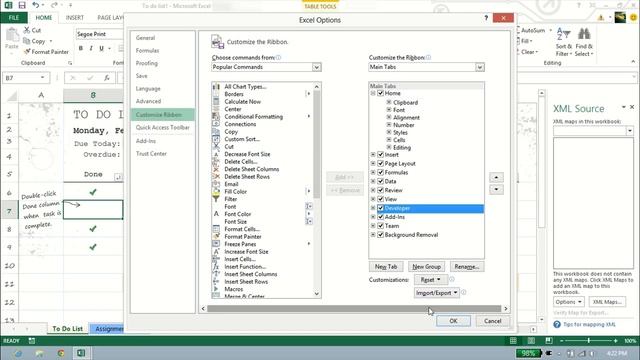
Task: Toggle the Review tab checkbox
Action: click(x=380, y=190)
